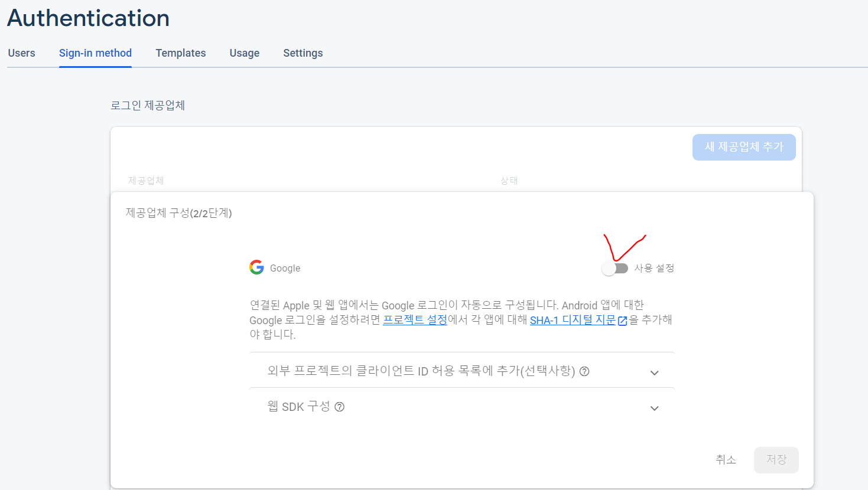Click the 제공업체 구성(2/2단계) heading
This screenshot has height=490, width=868.
click(x=178, y=213)
